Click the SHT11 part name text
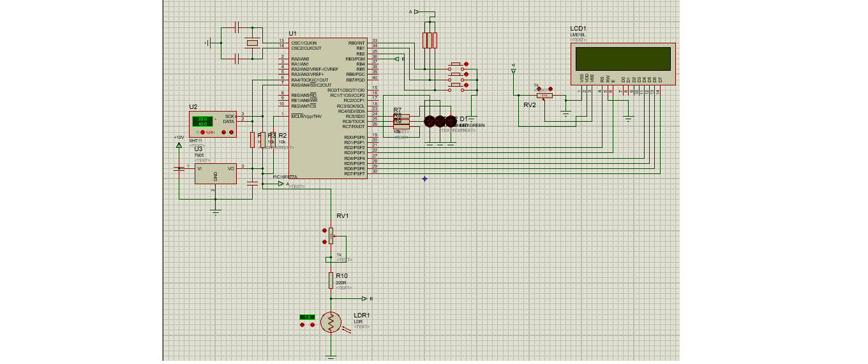This screenshot has height=364, width=868. pyautogui.click(x=195, y=140)
